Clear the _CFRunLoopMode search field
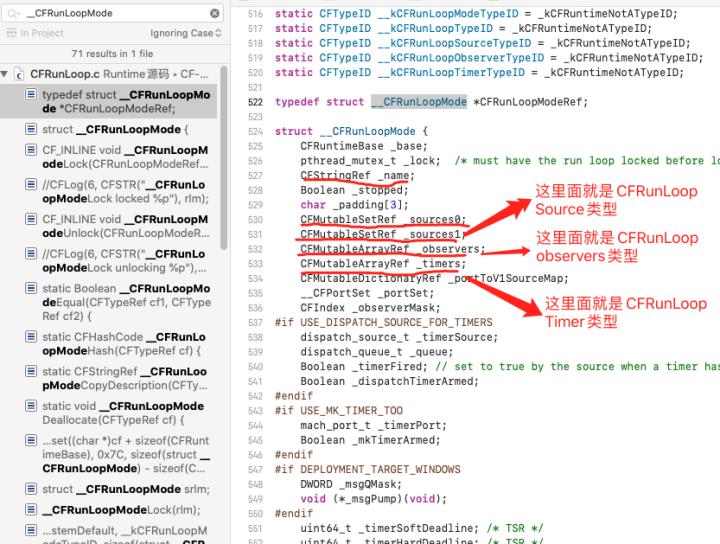This screenshot has height=544, width=720. pos(214,13)
